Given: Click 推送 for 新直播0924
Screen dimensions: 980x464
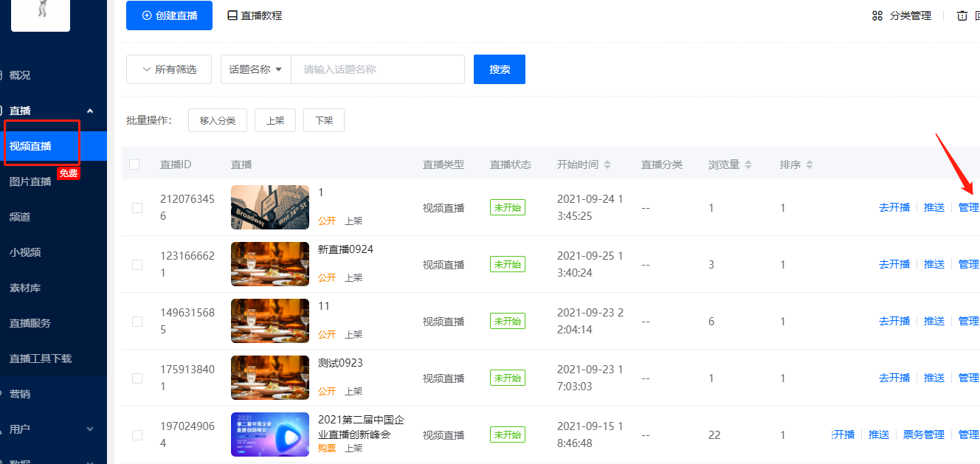Looking at the screenshot, I should point(934,264).
